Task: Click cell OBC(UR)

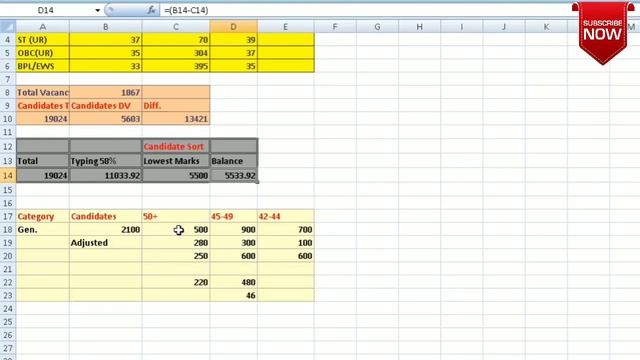Action: (x=42, y=53)
